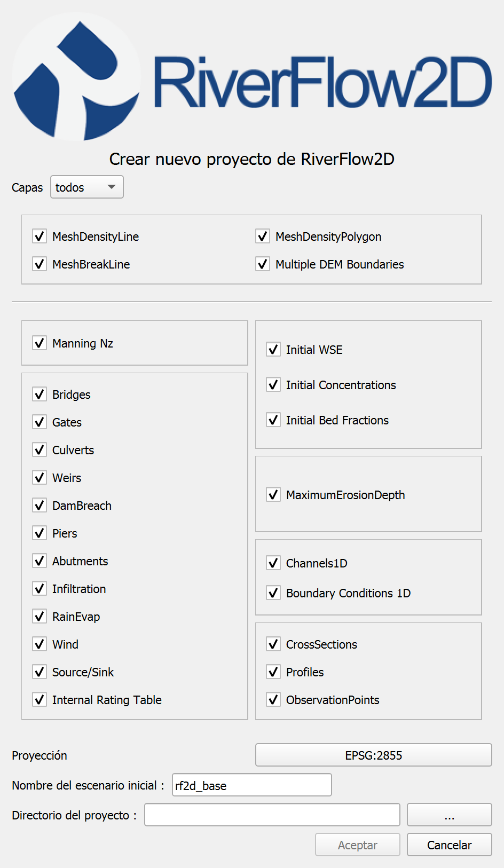Toggle the ObservationPoints checkbox

click(x=273, y=699)
